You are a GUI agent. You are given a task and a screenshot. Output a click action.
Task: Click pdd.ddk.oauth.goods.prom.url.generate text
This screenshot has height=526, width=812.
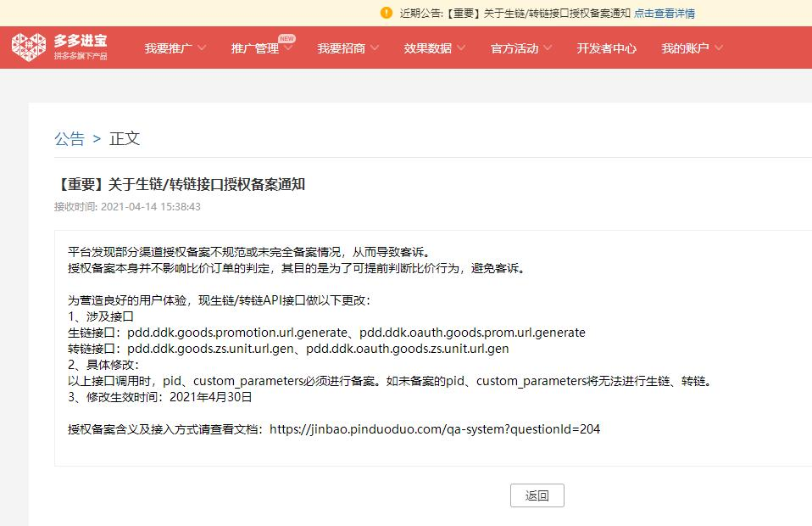pyautogui.click(x=472, y=333)
